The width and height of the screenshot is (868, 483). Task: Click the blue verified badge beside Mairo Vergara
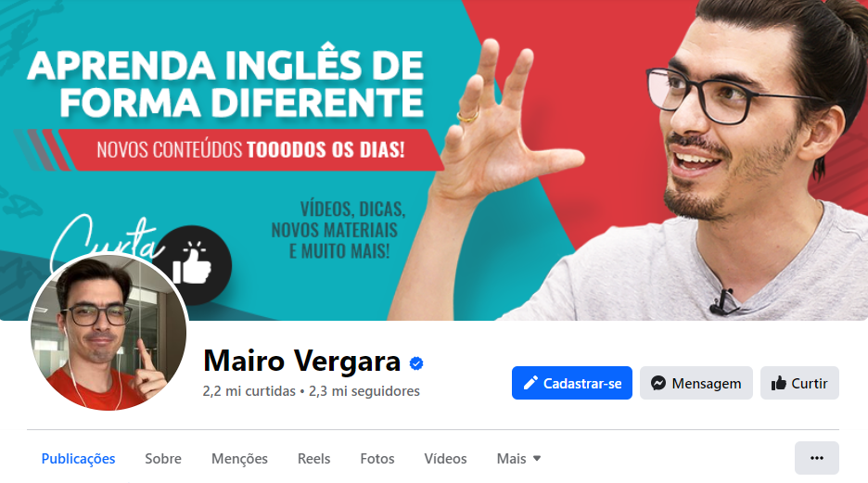click(416, 362)
